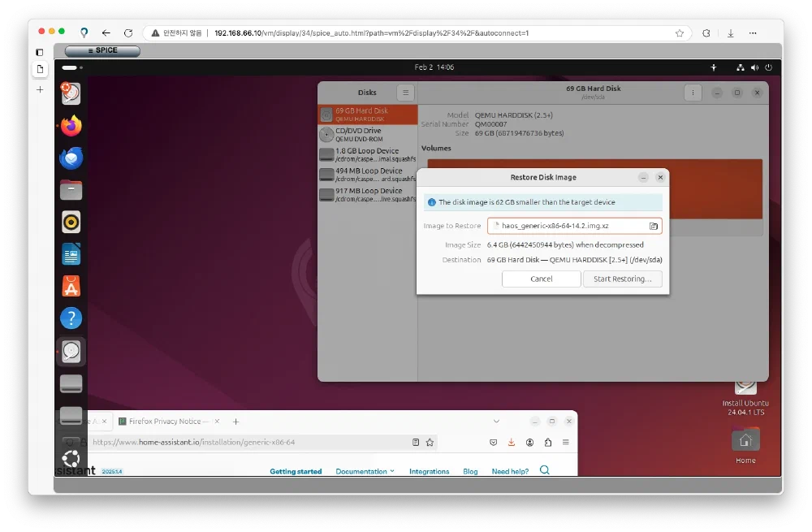Launch LibreOffice Writer from the dock
Image resolution: width=812 pixels, height=532 pixels.
tap(71, 254)
